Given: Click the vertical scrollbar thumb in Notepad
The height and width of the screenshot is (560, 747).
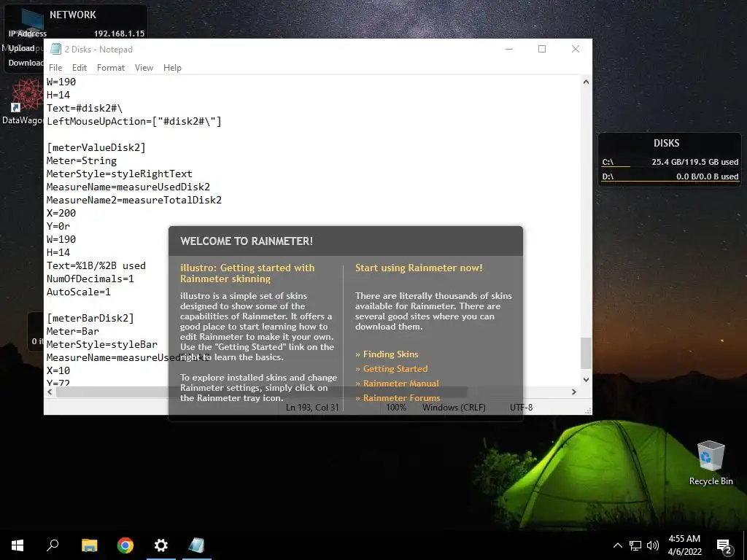Looking at the screenshot, I should [586, 353].
